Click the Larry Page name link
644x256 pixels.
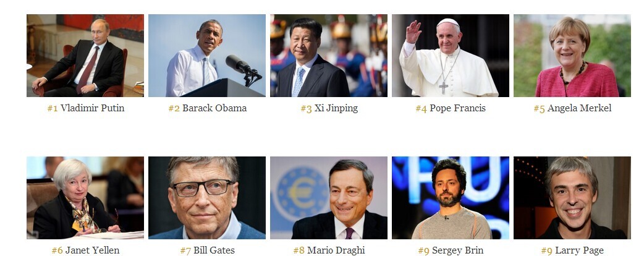click(x=580, y=250)
